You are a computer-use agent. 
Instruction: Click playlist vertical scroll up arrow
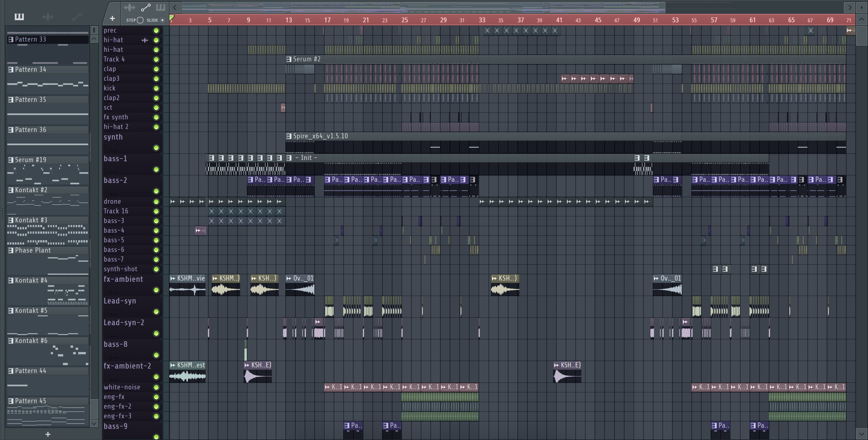(862, 20)
